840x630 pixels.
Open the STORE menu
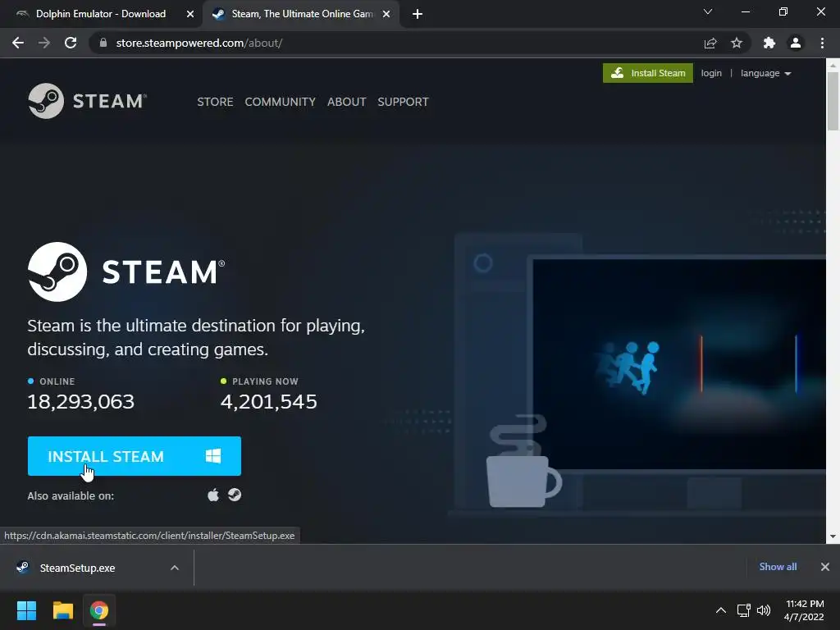click(x=215, y=102)
